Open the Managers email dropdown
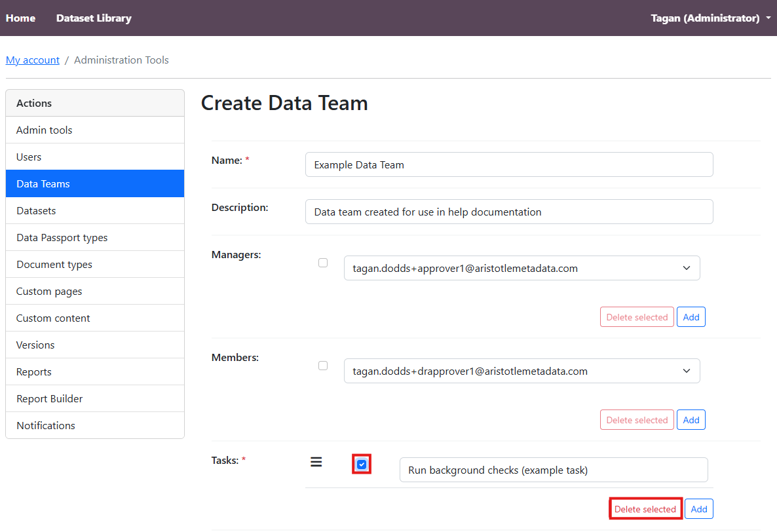The image size is (777, 532). pos(521,268)
